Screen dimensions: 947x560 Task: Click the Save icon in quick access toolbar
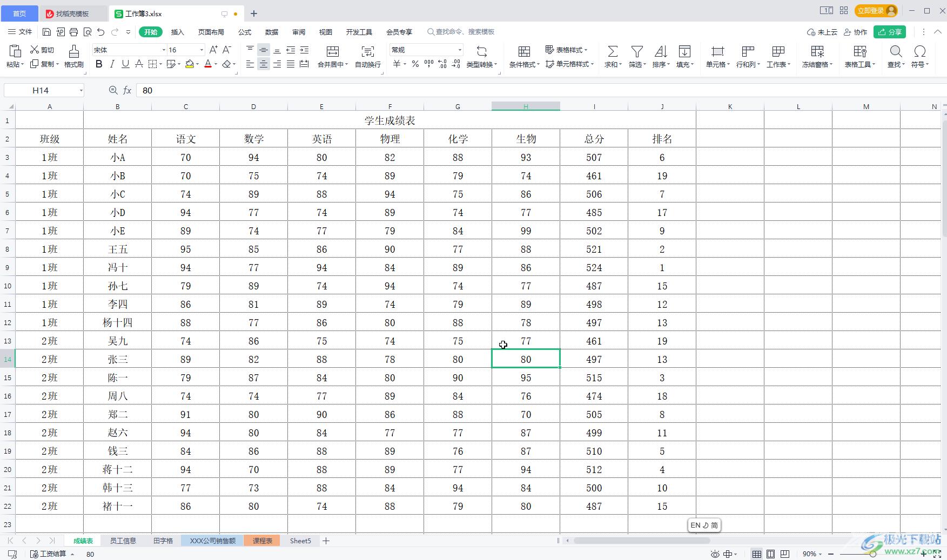click(46, 32)
